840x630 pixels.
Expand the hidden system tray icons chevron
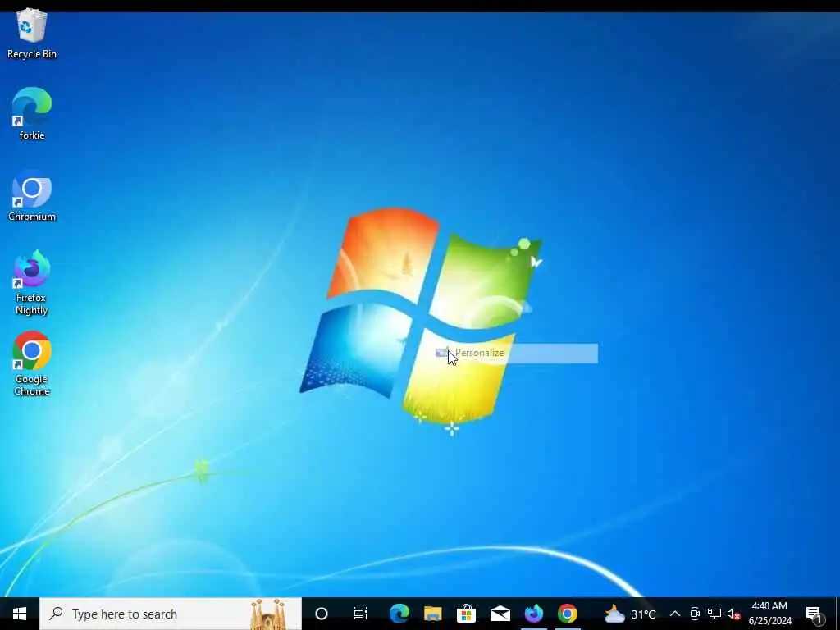coord(675,614)
